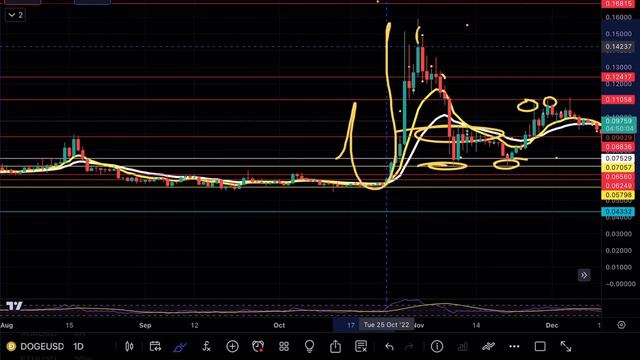Click the DOGE coin icon
This screenshot has height=360, width=640.
point(11,347)
